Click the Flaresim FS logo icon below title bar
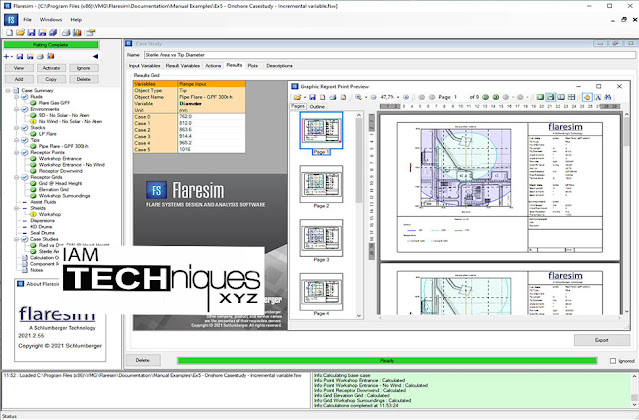 click(x=11, y=20)
